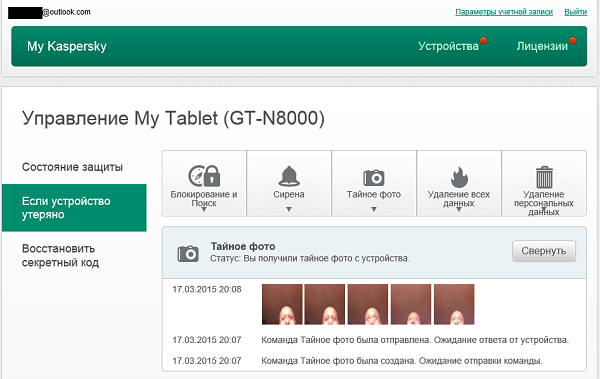600x379 pixels.
Task: Open the Устройства menu item
Action: click(x=448, y=46)
